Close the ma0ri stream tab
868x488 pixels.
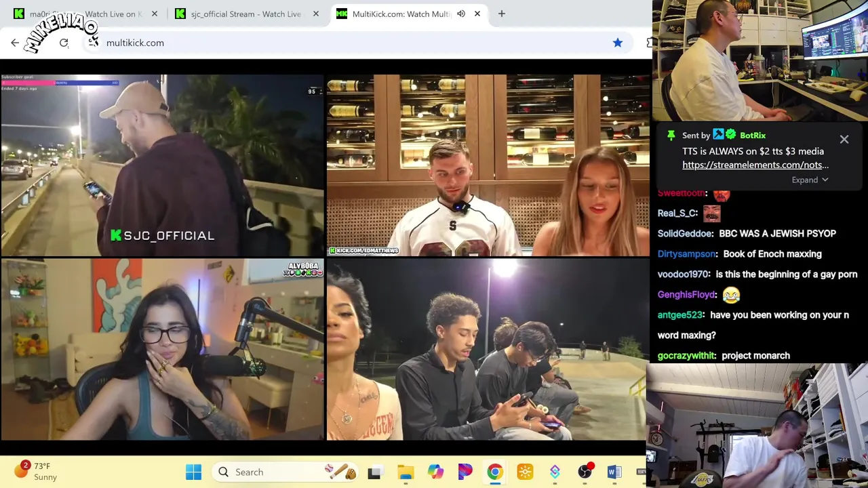155,14
